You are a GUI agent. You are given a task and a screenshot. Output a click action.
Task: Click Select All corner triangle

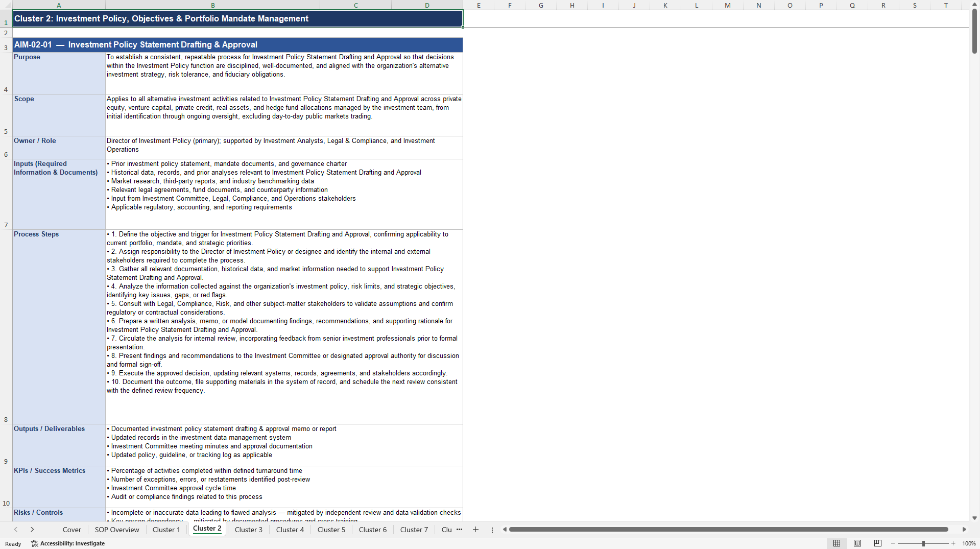click(x=6, y=5)
